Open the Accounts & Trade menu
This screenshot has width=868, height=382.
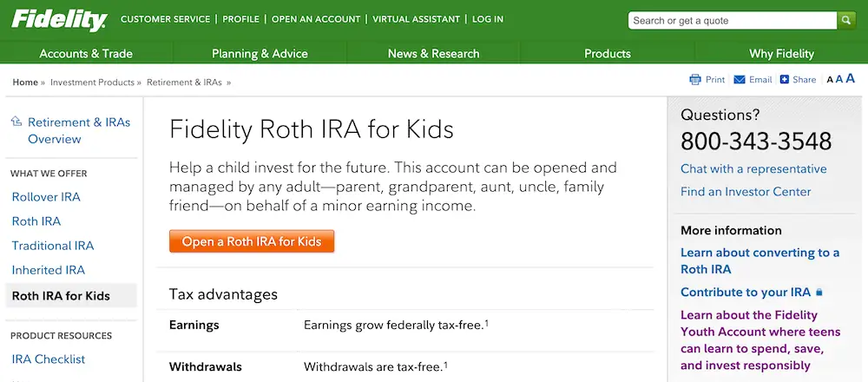pos(86,53)
